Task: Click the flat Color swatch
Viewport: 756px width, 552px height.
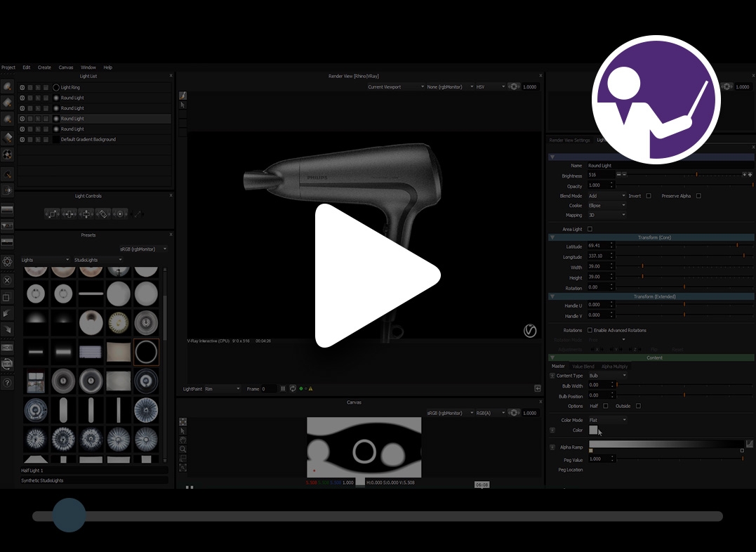Action: pyautogui.click(x=594, y=430)
